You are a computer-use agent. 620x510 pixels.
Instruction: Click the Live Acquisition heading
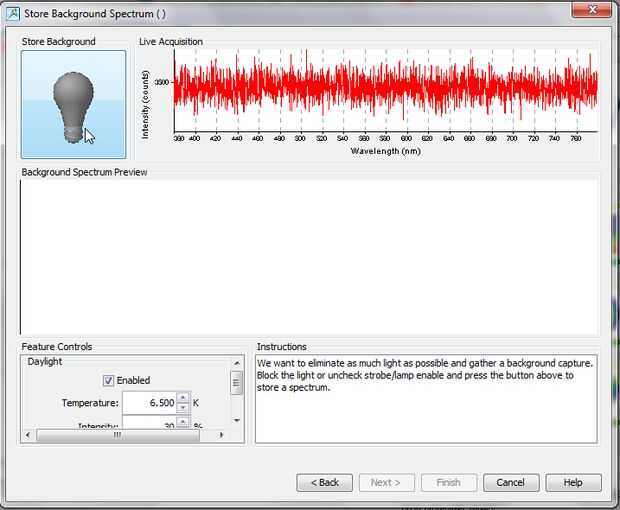click(x=171, y=42)
